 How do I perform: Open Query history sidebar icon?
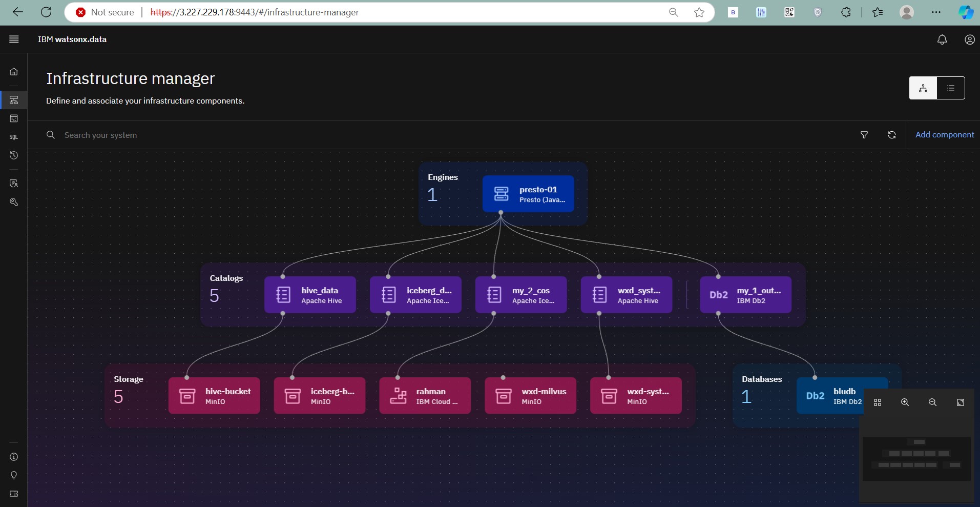[14, 155]
